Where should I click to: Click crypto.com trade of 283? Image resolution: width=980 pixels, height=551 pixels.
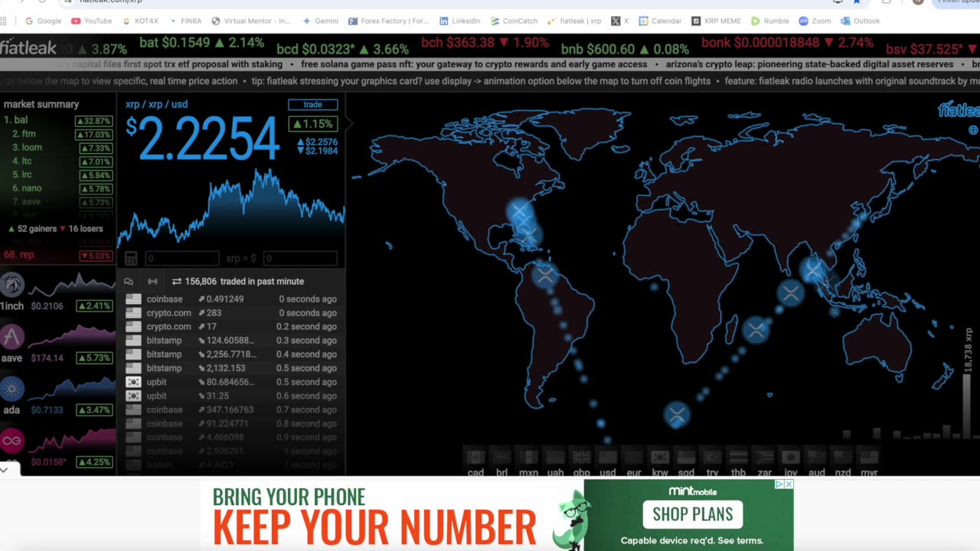point(230,313)
